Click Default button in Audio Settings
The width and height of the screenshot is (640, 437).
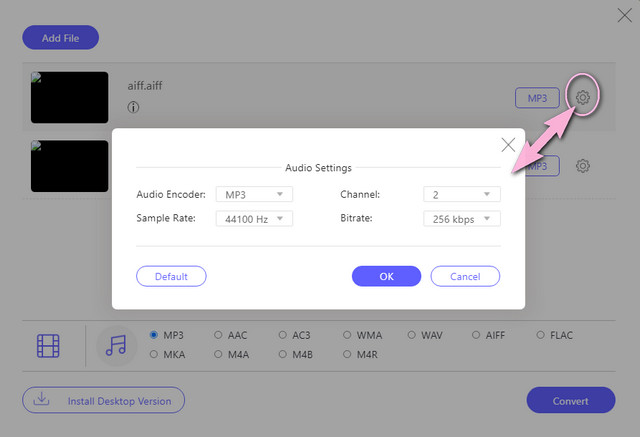coord(171,276)
